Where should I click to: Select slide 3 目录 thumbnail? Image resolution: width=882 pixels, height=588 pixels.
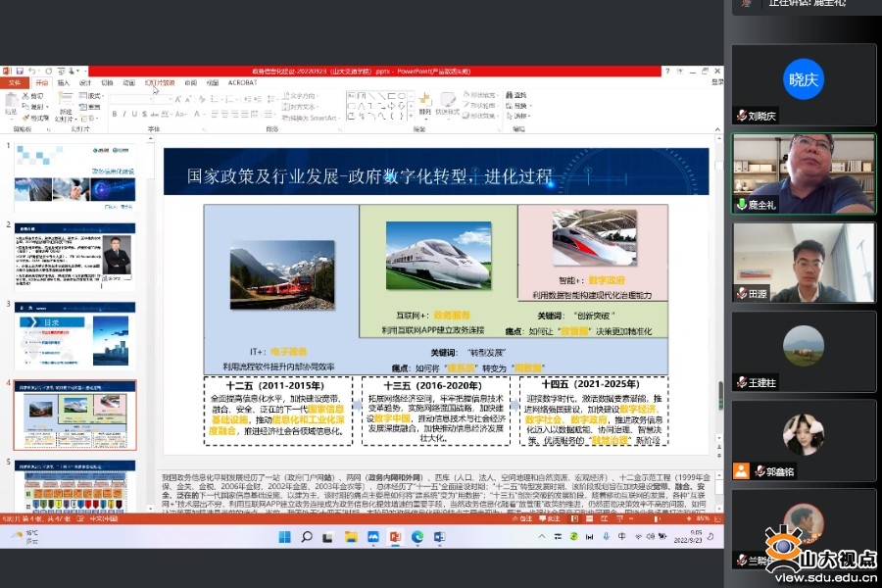[74, 335]
